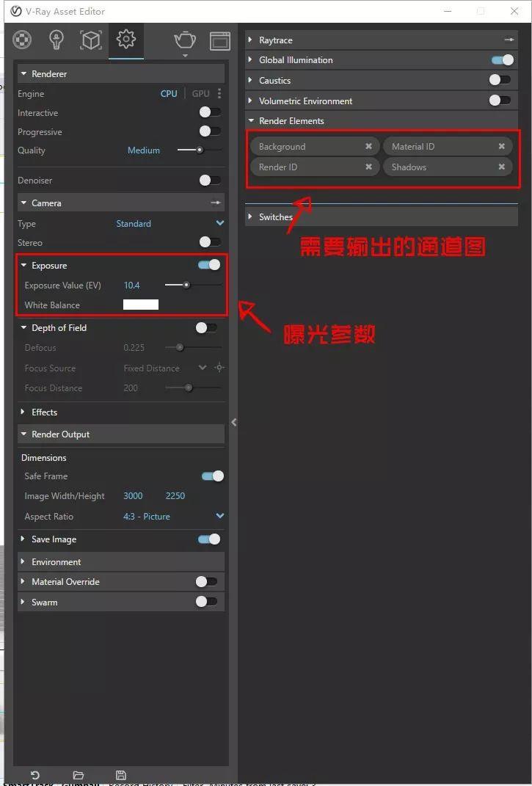532x786 pixels.
Task: Open the White Balance color swatch
Action: coord(141,305)
